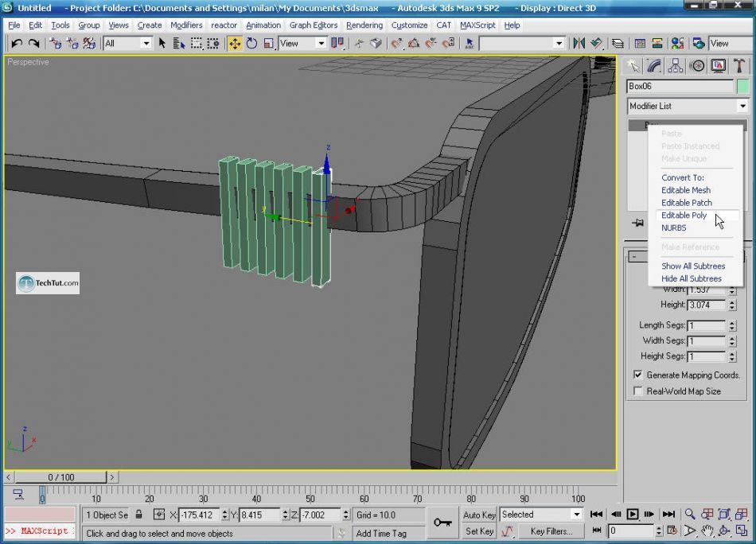Click the 0 / 100 time slider
Screen dimensions: 756x544
click(x=60, y=477)
